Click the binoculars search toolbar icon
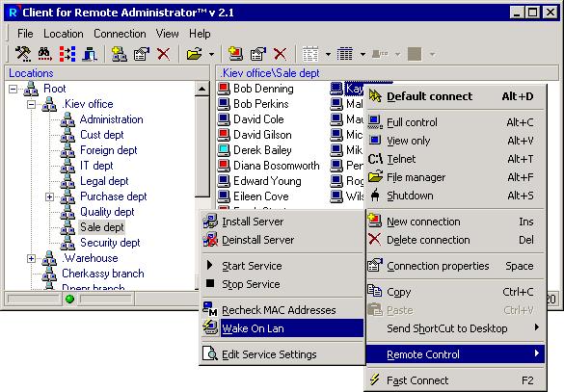564x392 pixels. [44, 54]
